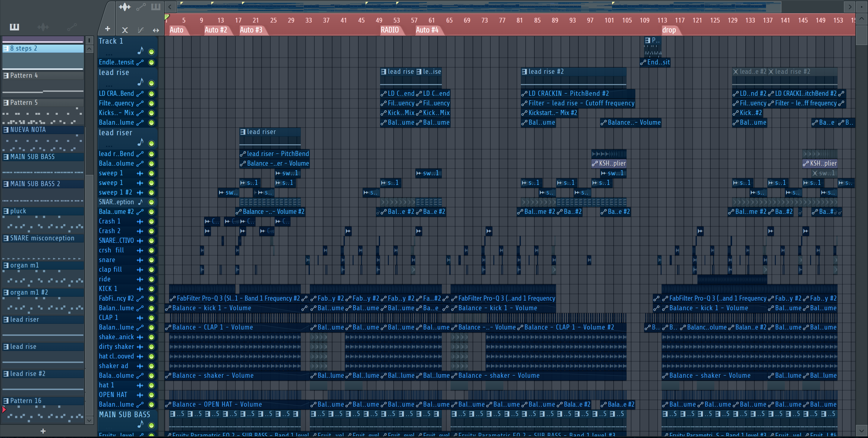Click audio icon on Crash 1 track
Viewport: 868px width, 438px height.
click(140, 221)
